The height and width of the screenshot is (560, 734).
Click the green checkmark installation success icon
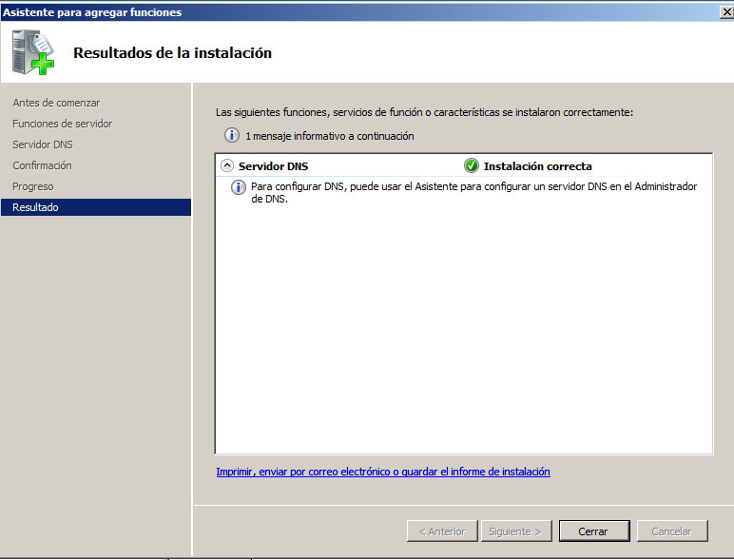[471, 165]
